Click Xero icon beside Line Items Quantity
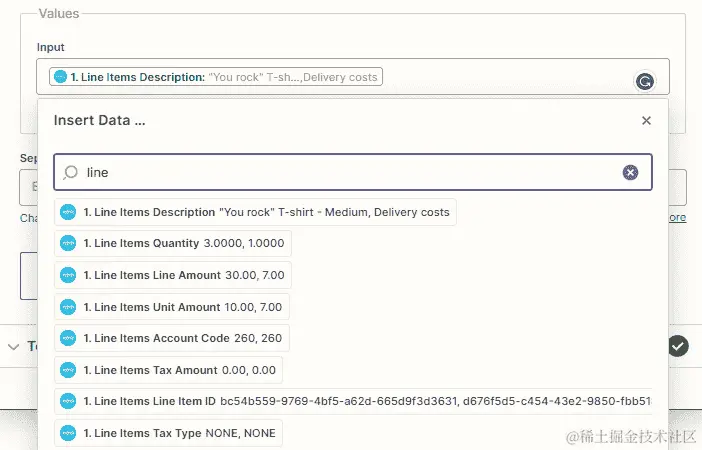 click(x=68, y=244)
